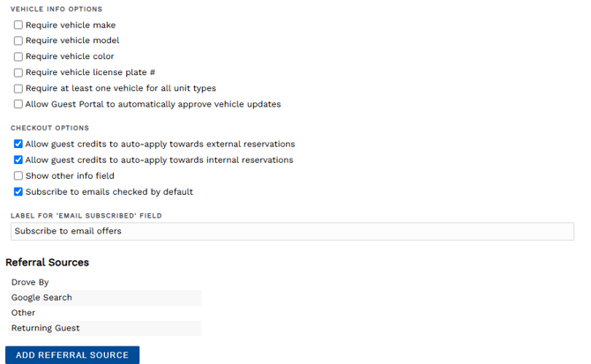Check the Show other info field box
591x364 pixels.
pos(19,175)
